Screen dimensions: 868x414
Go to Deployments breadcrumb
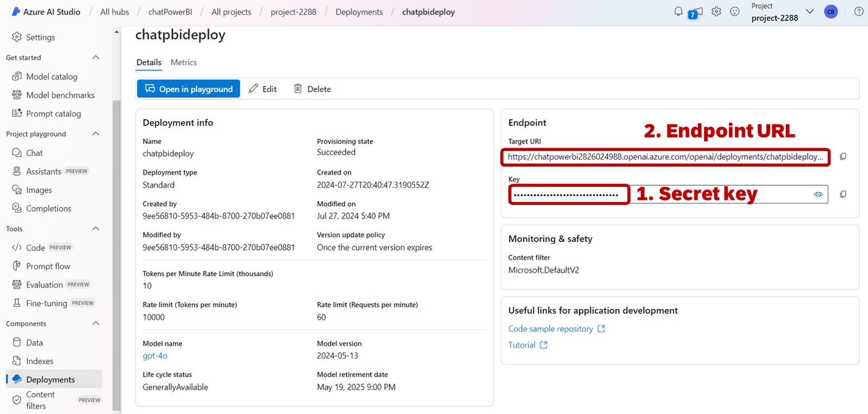[x=359, y=12]
